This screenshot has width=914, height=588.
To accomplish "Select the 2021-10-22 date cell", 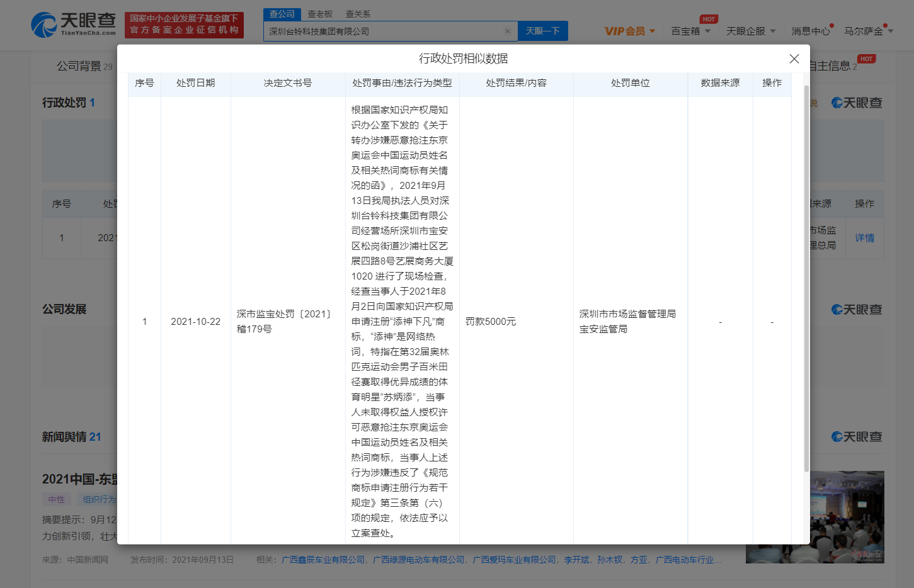I will tap(195, 322).
